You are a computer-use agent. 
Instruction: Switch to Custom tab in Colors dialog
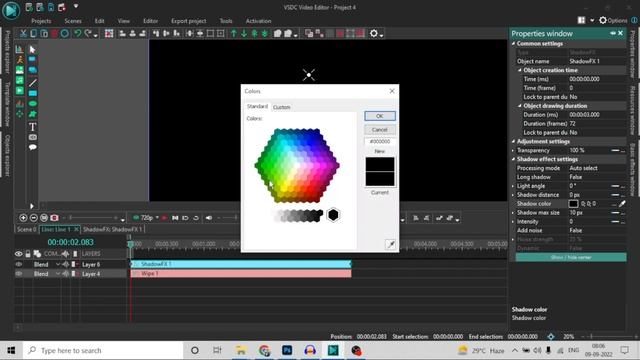click(x=282, y=107)
